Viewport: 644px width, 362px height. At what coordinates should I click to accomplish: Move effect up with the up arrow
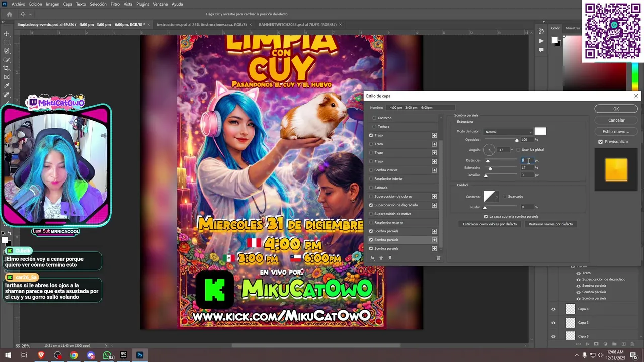[x=381, y=258]
